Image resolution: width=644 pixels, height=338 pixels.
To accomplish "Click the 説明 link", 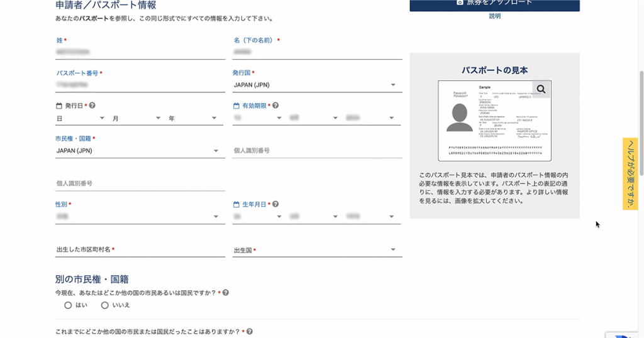I will click(495, 16).
